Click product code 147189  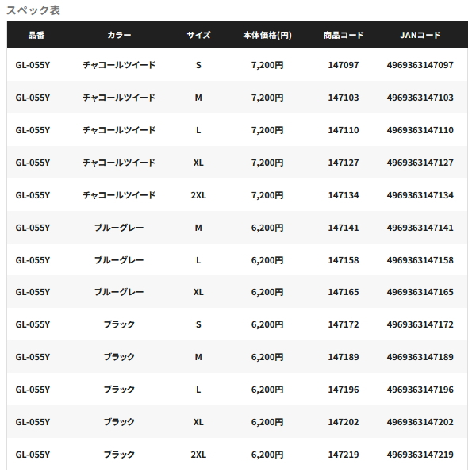click(x=344, y=357)
